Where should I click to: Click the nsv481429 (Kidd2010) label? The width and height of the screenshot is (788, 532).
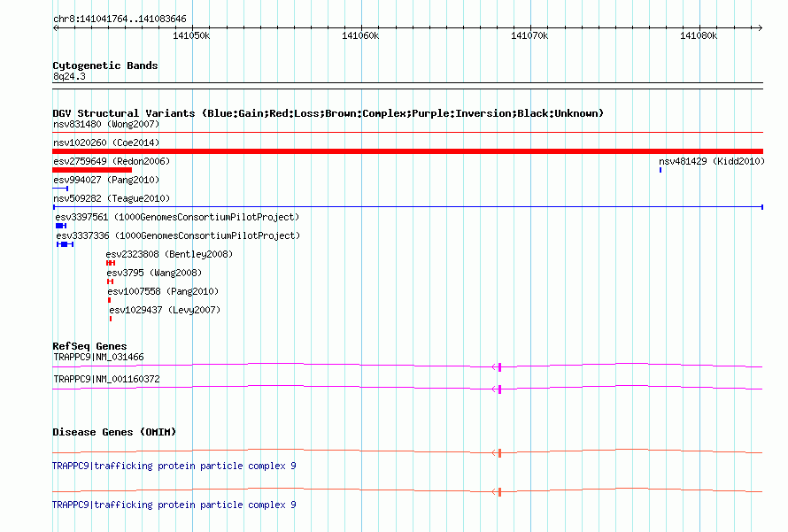point(712,161)
